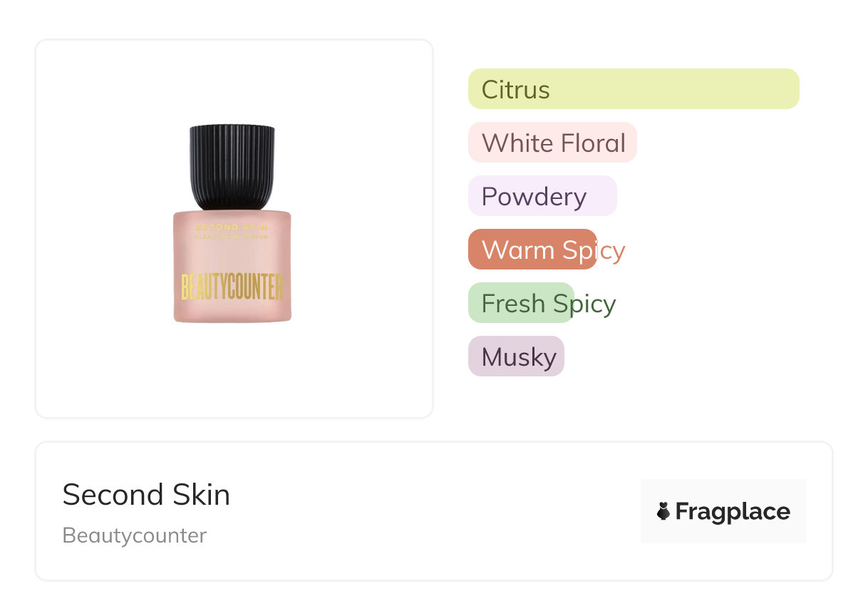
Task: Click the word Warm in Warm Spicy
Action: pos(518,250)
